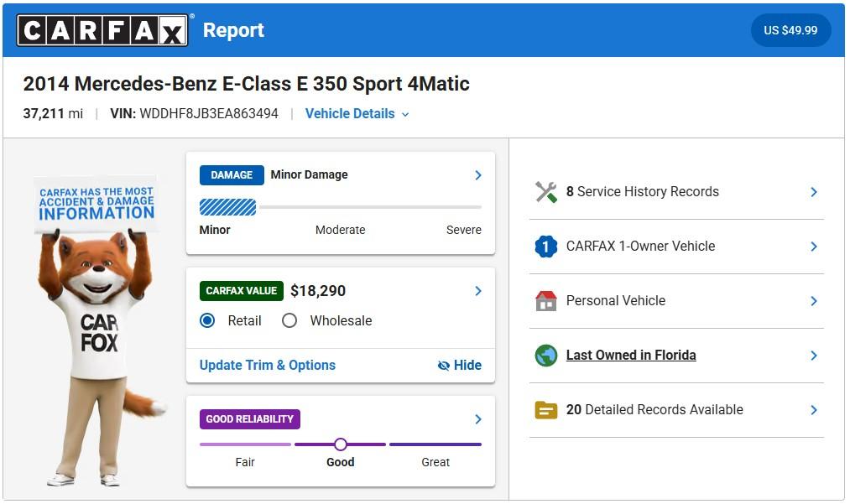This screenshot has height=504, width=850.
Task: Click the Severe severity label
Action: 463,230
